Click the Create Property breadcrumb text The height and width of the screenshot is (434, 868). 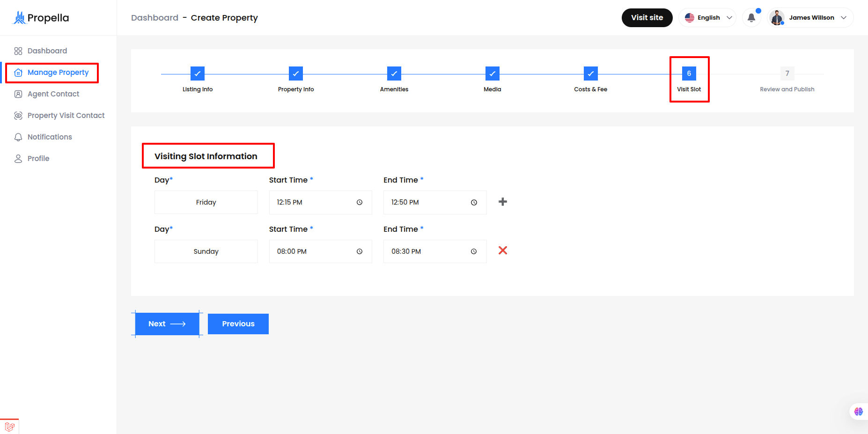point(224,18)
